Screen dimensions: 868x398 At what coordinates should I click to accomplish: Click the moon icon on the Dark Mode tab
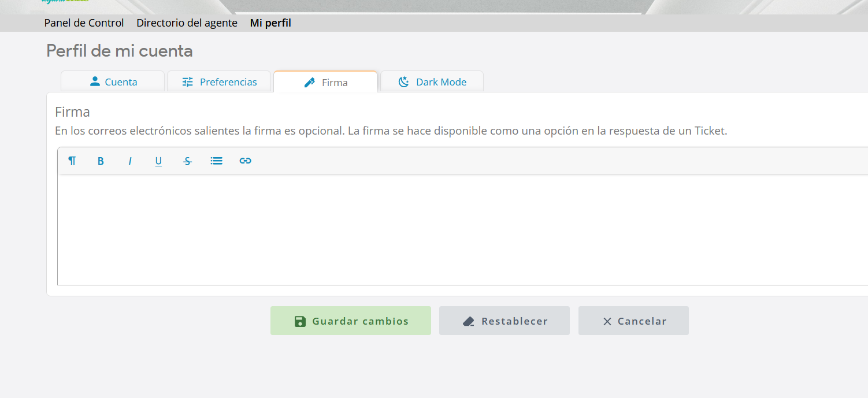coord(404,82)
